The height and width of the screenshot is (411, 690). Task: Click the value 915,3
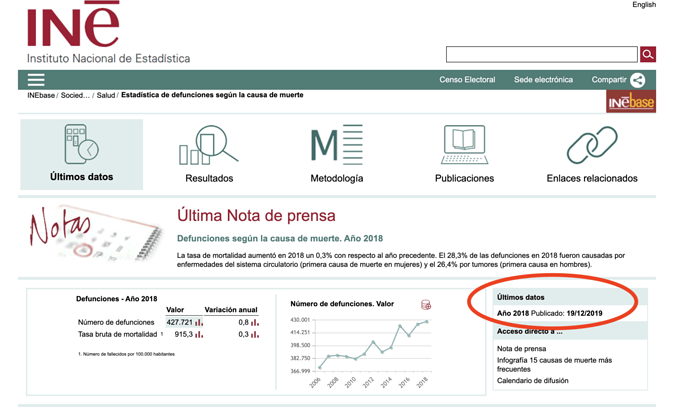click(184, 334)
